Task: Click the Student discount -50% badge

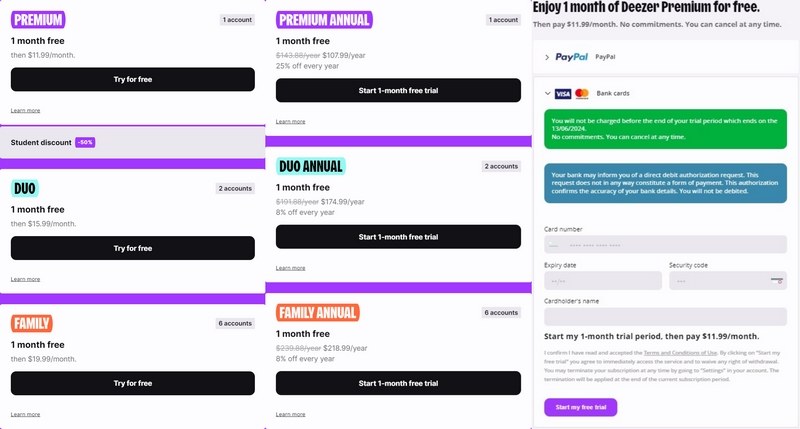Action: tap(85, 142)
